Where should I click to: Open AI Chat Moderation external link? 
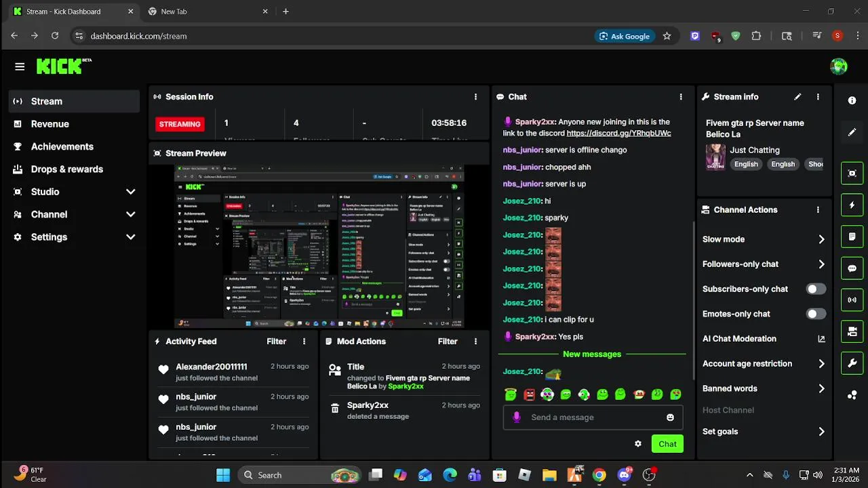[821, 339]
